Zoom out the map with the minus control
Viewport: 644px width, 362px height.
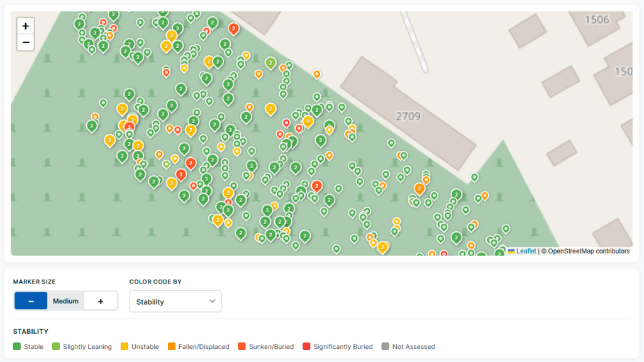25,43
